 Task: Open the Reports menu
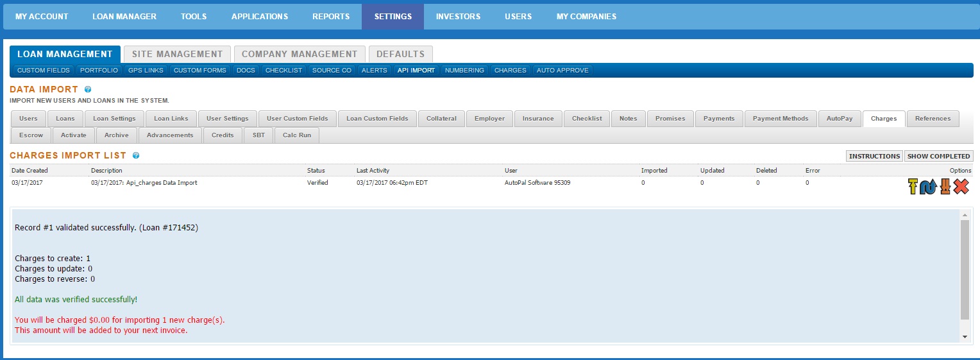point(331,17)
